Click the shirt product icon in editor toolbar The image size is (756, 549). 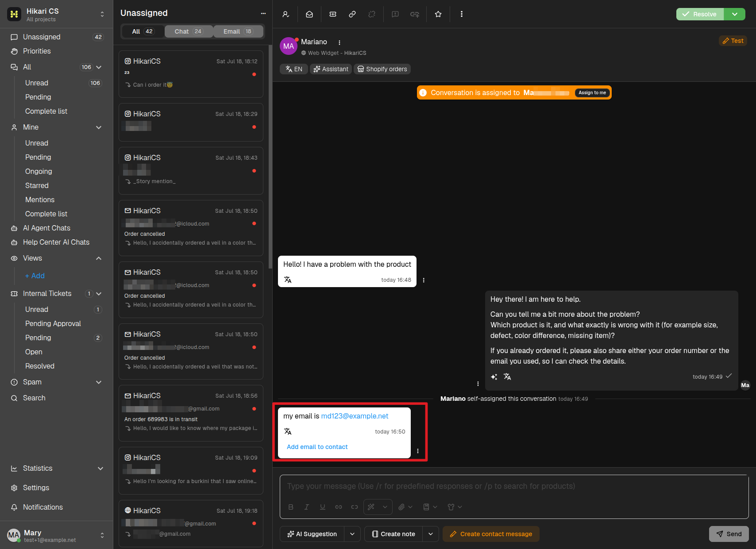tap(451, 507)
